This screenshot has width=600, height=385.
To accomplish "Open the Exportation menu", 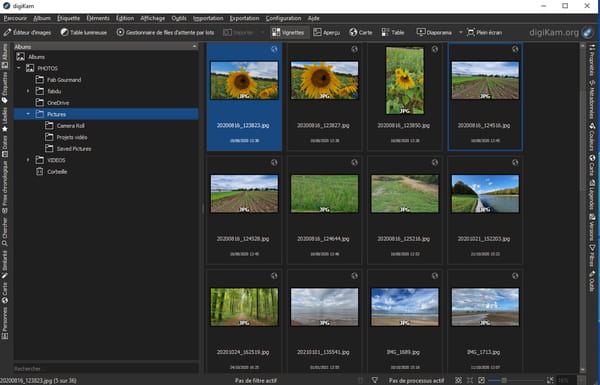I will point(244,18).
